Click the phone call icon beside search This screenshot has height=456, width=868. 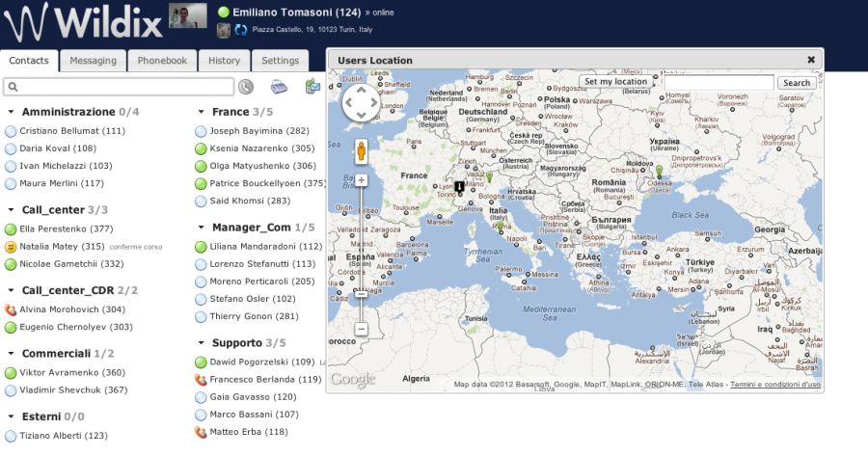(x=246, y=87)
